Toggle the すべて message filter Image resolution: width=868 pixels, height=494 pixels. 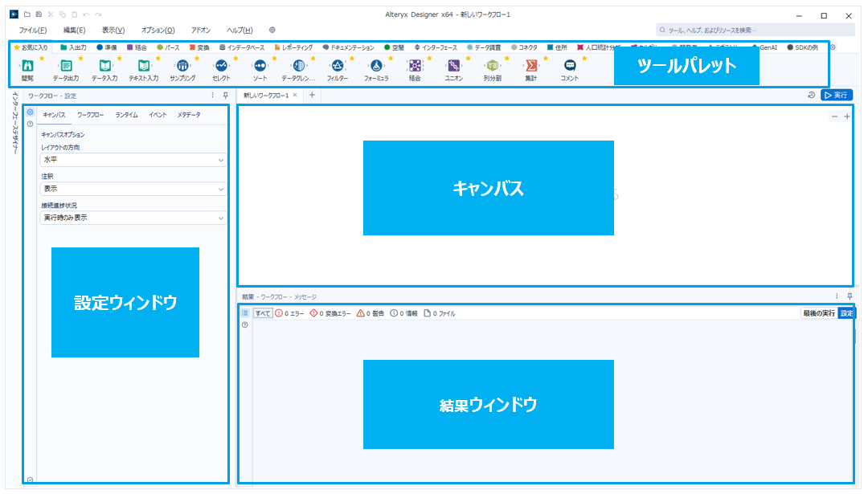tap(263, 313)
